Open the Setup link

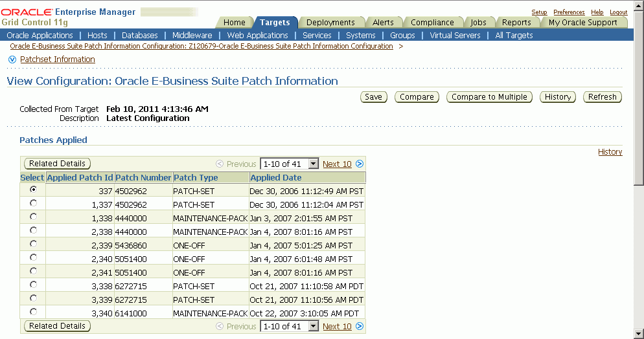pyautogui.click(x=539, y=12)
